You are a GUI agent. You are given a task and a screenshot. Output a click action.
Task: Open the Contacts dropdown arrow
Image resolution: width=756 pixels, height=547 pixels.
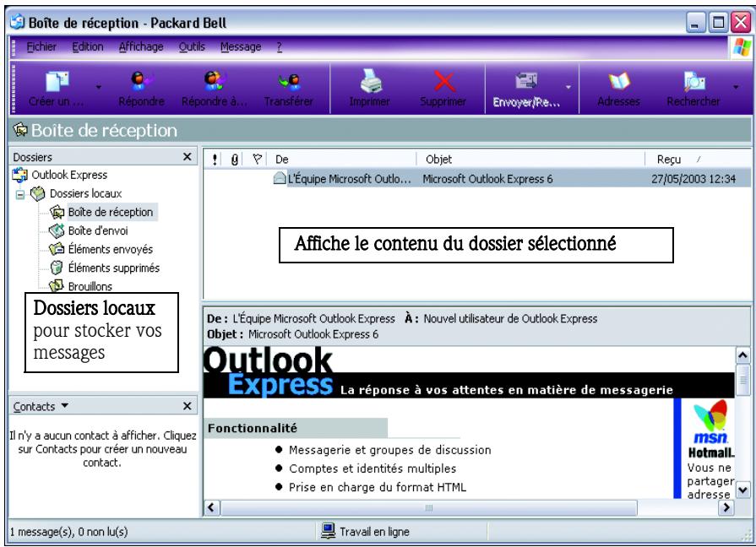[x=64, y=406]
